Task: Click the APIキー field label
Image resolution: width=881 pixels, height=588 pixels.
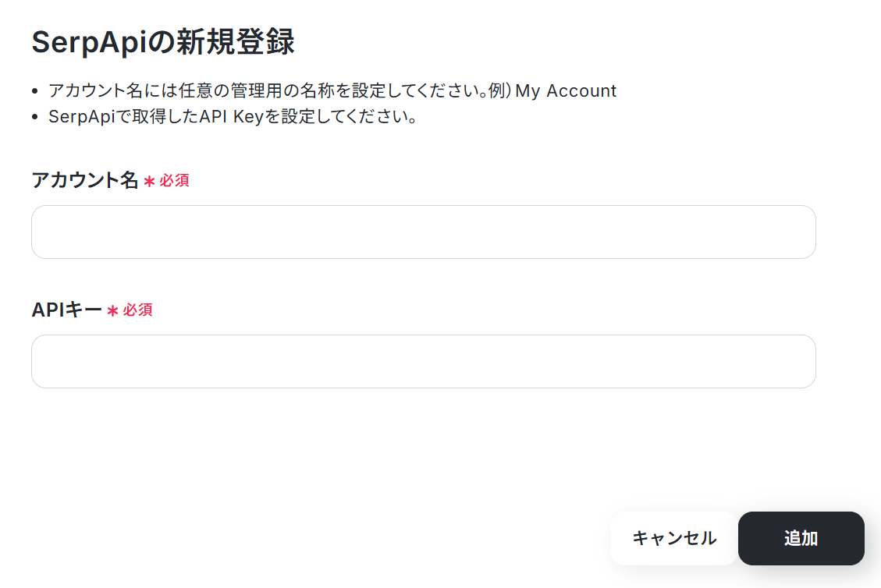Action: pos(66,310)
